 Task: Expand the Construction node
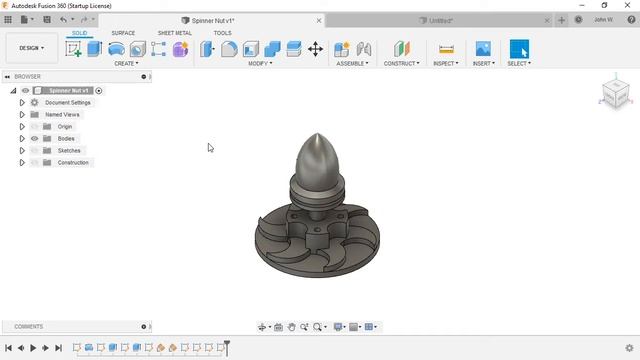coord(22,162)
